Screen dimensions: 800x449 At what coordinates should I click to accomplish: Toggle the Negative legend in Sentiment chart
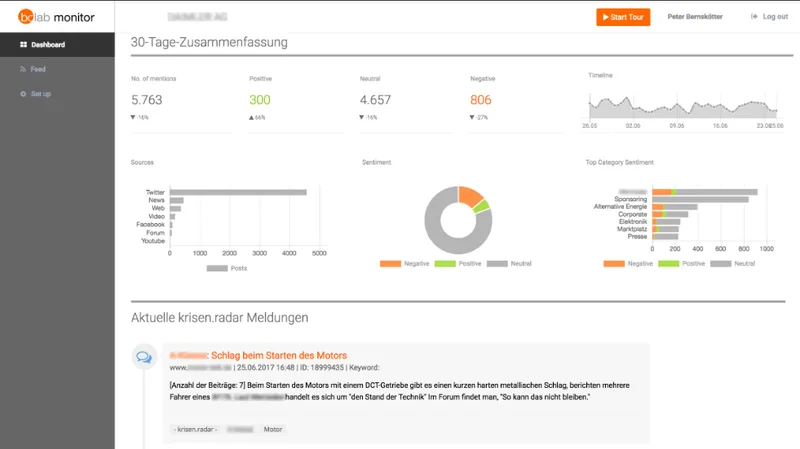pos(405,264)
